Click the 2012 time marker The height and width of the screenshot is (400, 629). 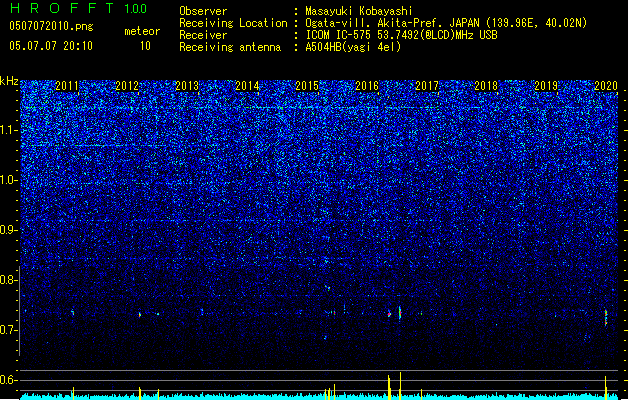(x=127, y=85)
